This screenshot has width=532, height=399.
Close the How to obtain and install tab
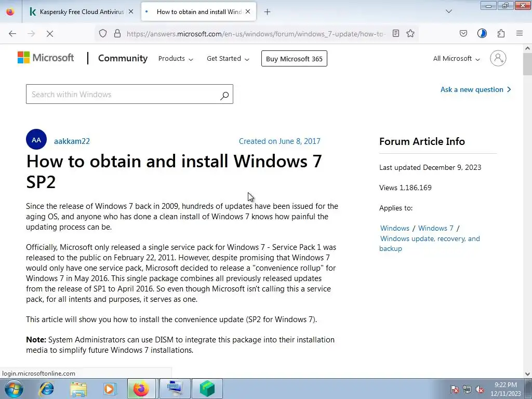tap(248, 11)
